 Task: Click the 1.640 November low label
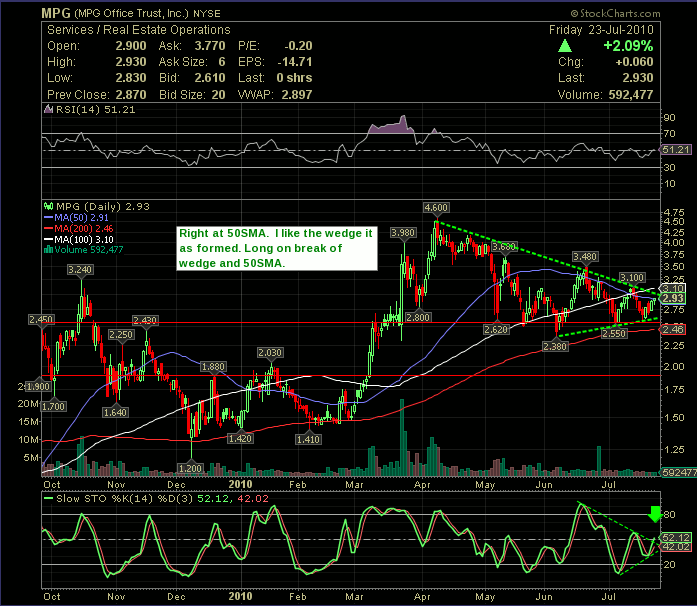(115, 413)
